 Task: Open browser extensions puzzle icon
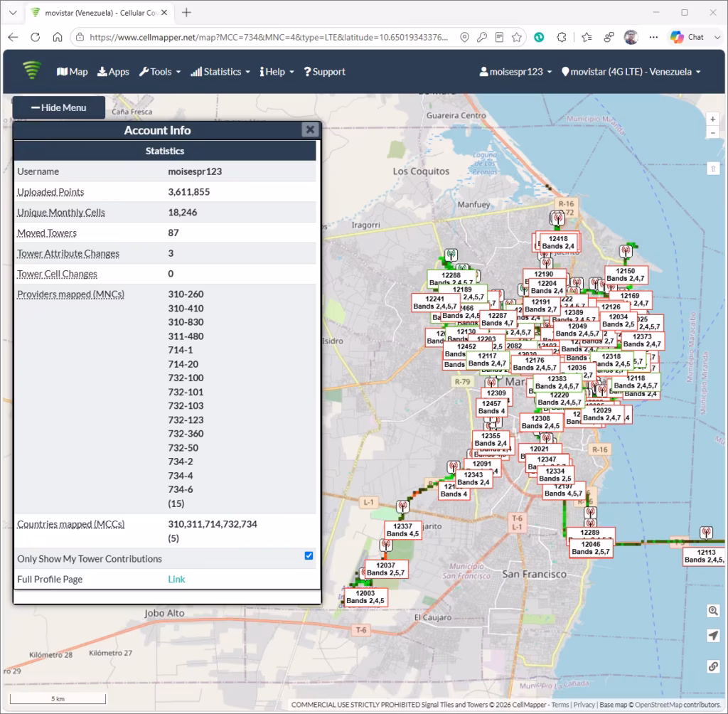tap(562, 37)
